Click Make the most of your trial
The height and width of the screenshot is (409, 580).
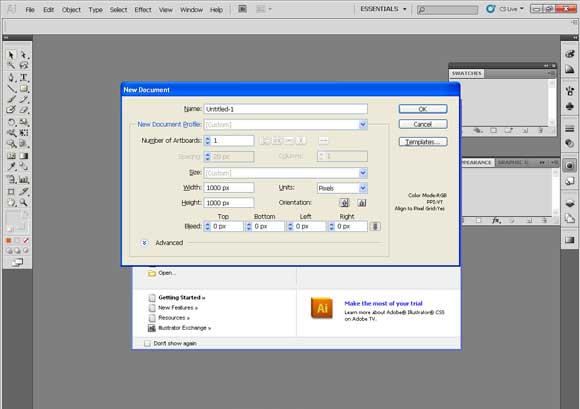[383, 304]
